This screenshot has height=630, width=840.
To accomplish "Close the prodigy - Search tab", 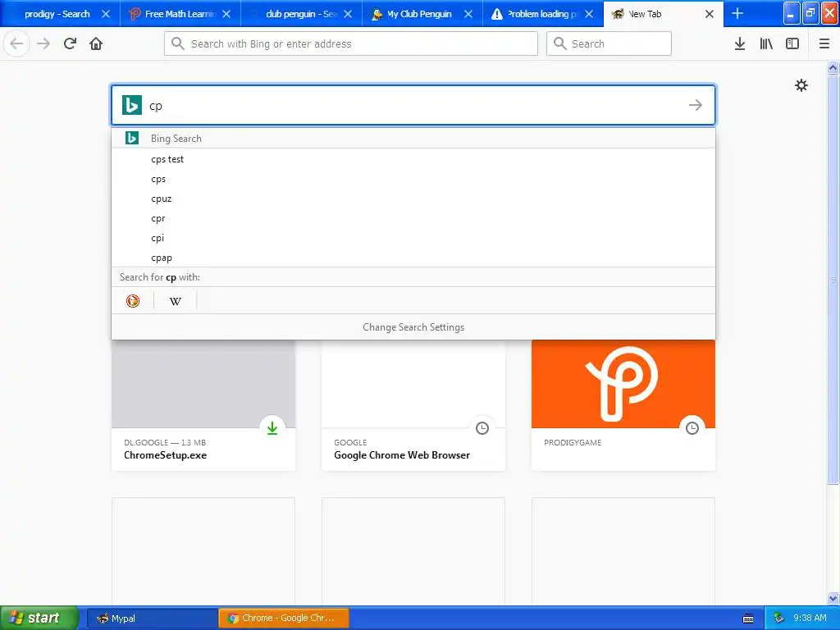I will (106, 14).
